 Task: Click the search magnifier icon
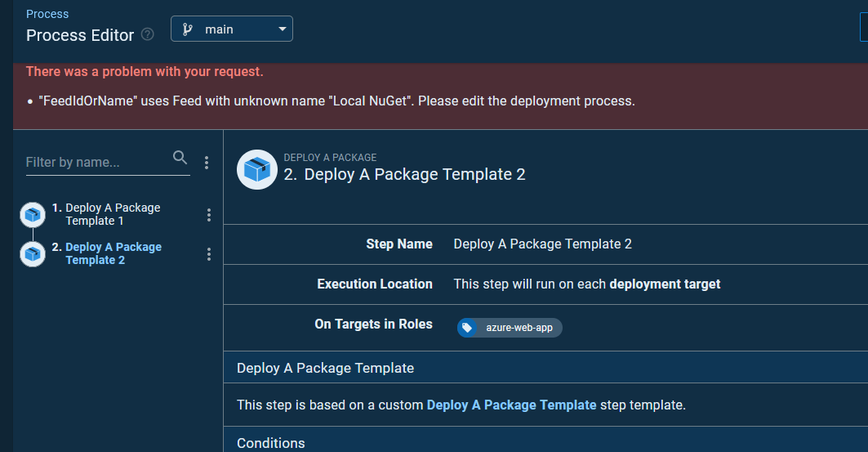[180, 157]
